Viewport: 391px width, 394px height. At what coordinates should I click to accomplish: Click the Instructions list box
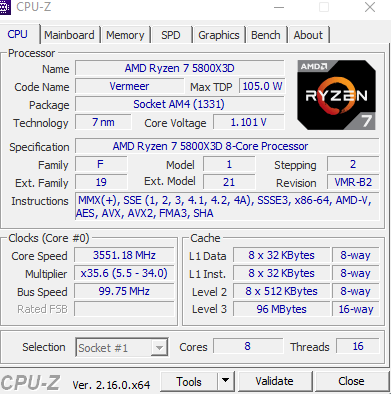click(x=227, y=207)
